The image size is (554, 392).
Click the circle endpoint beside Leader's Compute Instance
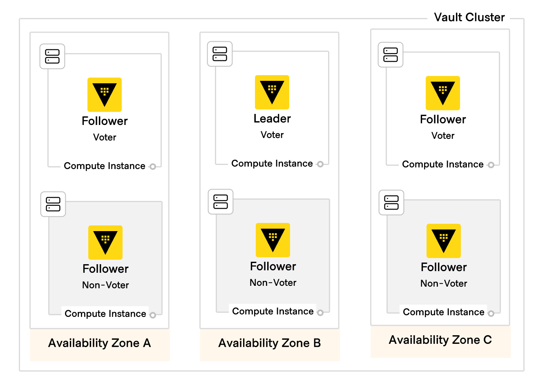[x=320, y=164]
